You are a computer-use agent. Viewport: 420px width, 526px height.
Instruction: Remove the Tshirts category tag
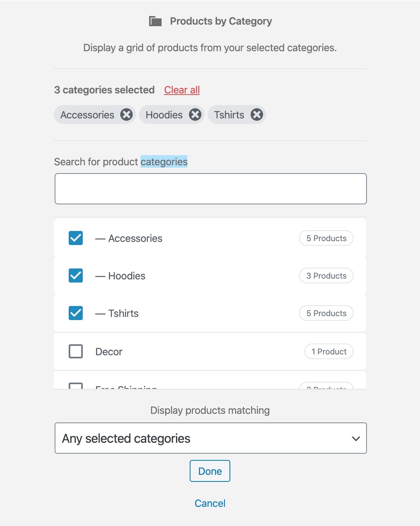(x=257, y=115)
